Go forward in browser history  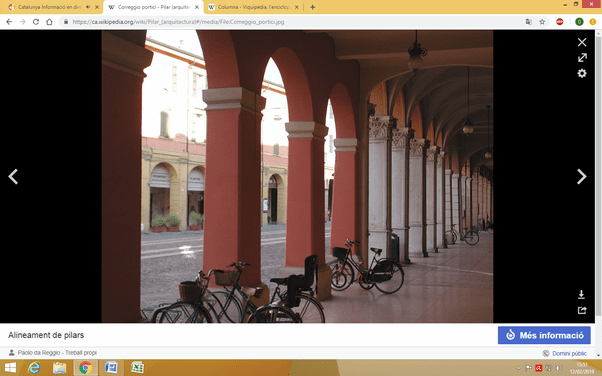[x=23, y=22]
